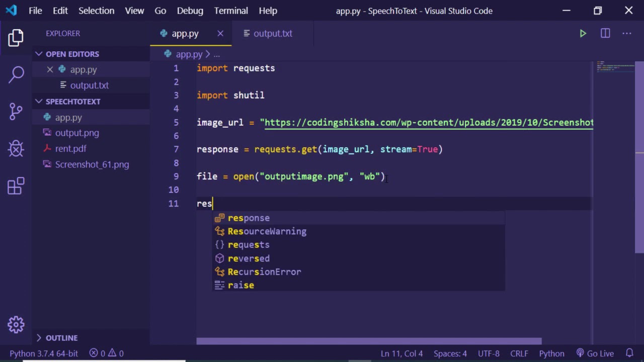Image resolution: width=644 pixels, height=362 pixels.
Task: Toggle the Explorer view icon
Action: coord(16,38)
